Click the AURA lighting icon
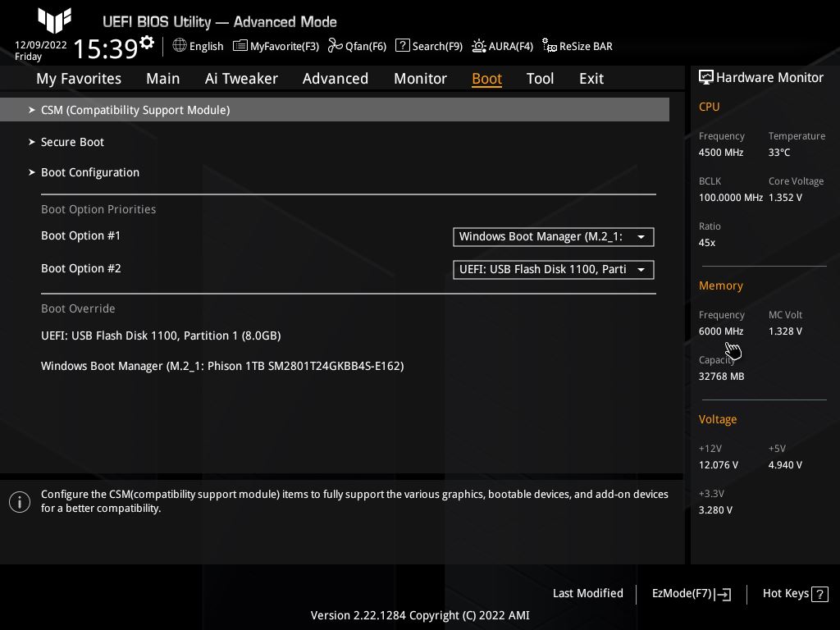 [478, 46]
